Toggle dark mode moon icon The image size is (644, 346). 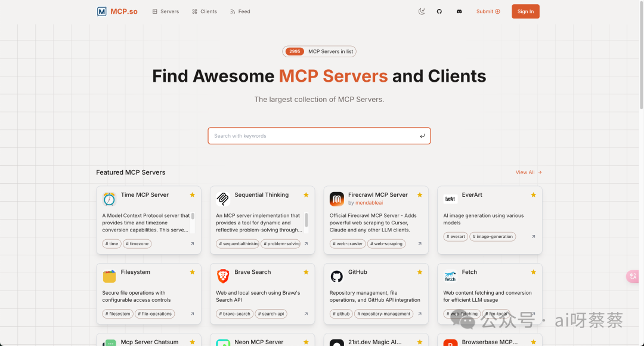pyautogui.click(x=422, y=11)
